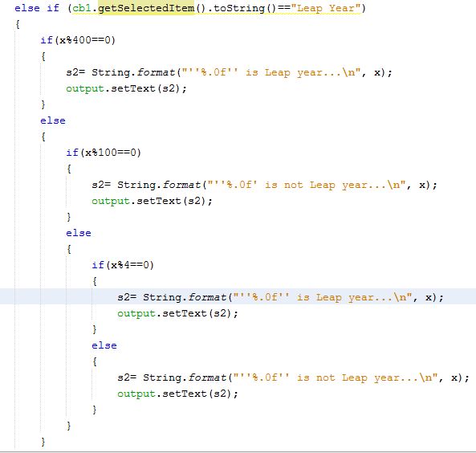Place cursor in the if(x%400==0) condition

tap(78, 40)
